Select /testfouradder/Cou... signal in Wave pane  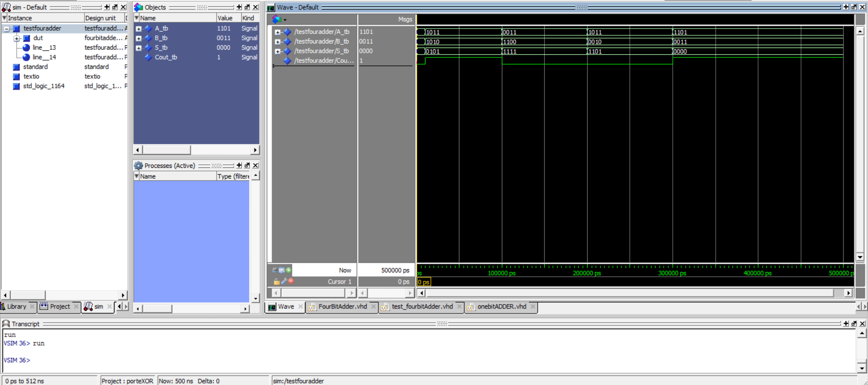tap(324, 61)
